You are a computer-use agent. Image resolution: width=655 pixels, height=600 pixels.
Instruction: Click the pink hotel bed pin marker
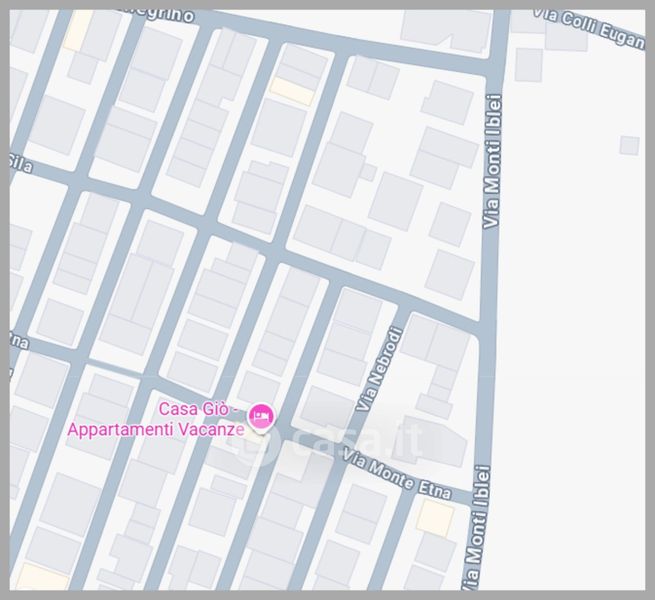point(261,418)
